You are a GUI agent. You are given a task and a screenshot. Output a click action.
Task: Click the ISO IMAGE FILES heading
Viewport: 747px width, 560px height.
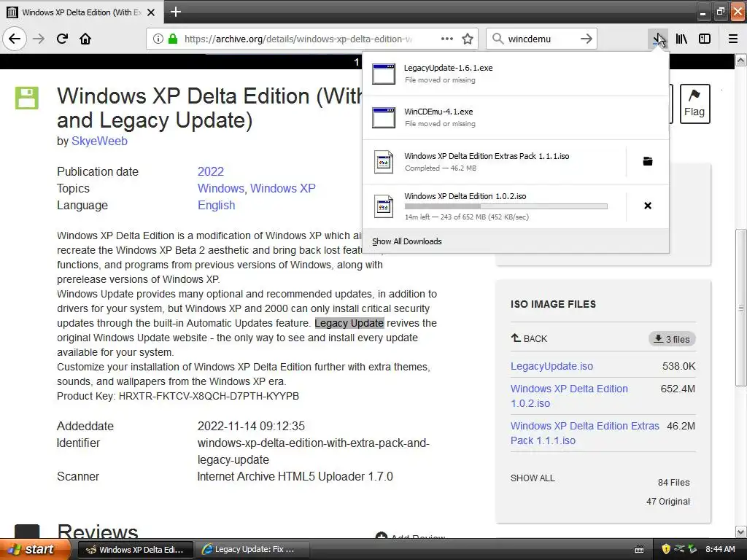pos(553,304)
